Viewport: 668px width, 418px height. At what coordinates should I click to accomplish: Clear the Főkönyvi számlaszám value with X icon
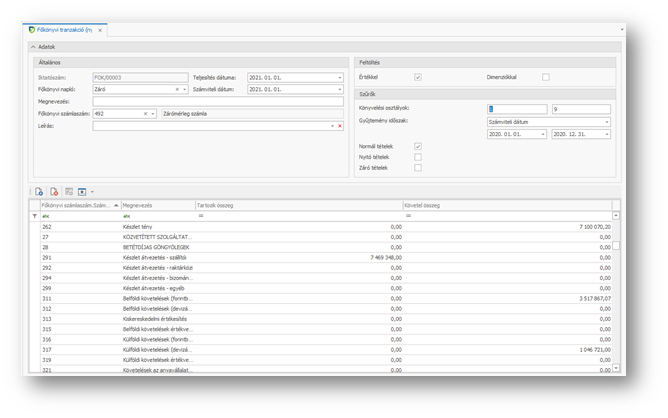145,114
